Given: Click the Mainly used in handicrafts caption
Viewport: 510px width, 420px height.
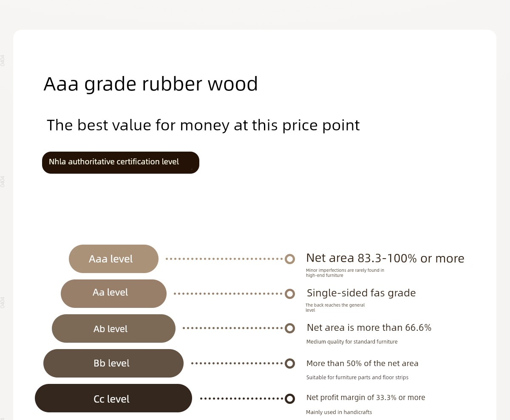Looking at the screenshot, I should pos(339,412).
